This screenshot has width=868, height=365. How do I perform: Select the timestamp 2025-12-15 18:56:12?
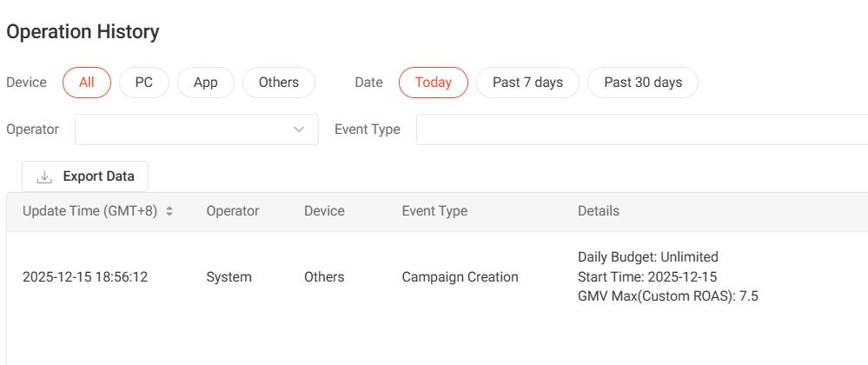coord(85,277)
